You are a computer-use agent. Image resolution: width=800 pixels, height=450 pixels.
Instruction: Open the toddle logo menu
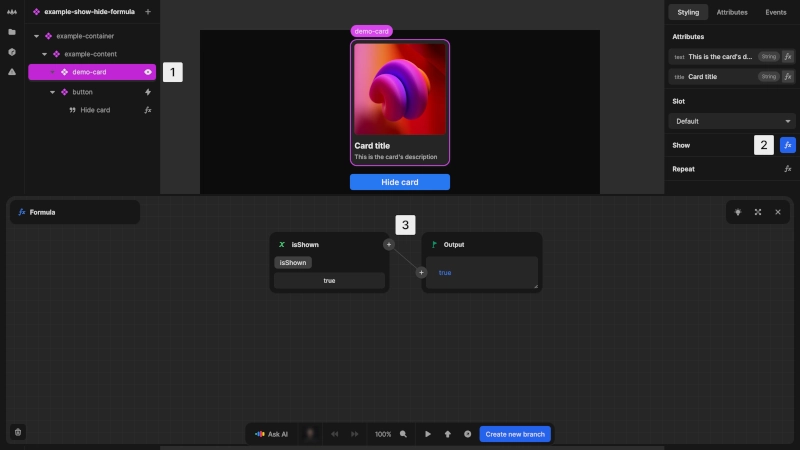point(12,12)
